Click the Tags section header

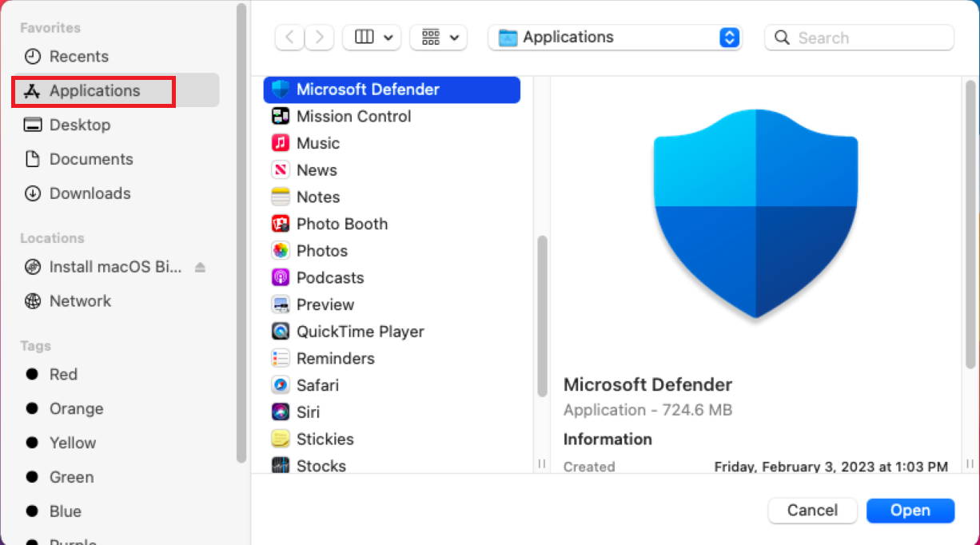click(x=36, y=346)
